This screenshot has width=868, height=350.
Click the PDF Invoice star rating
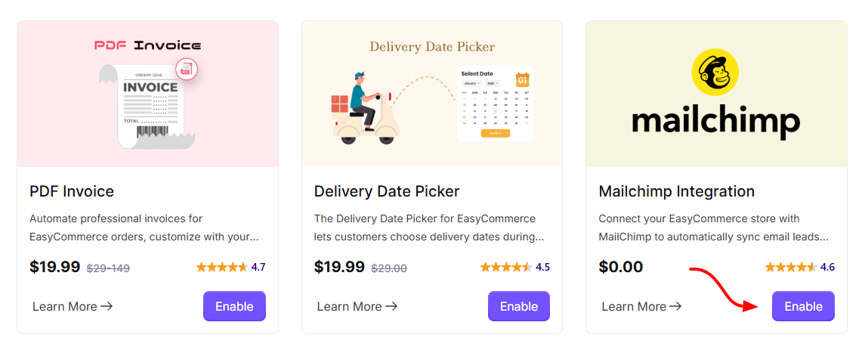click(x=222, y=268)
